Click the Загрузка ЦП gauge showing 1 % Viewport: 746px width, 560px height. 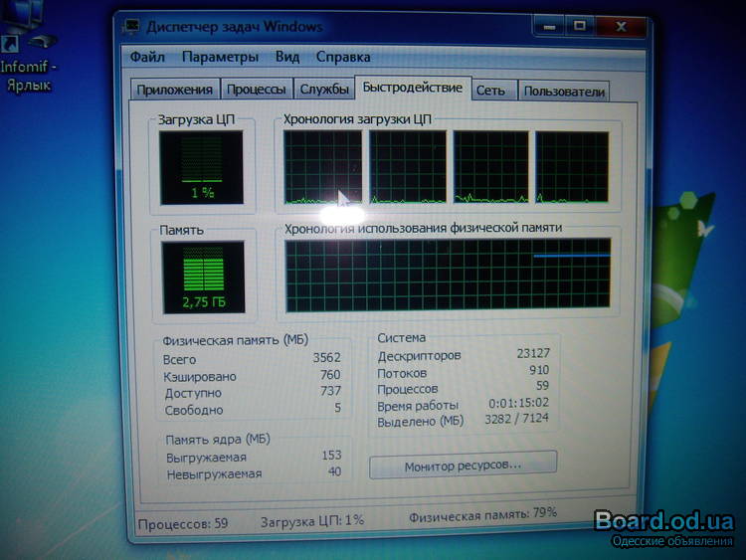pos(203,167)
